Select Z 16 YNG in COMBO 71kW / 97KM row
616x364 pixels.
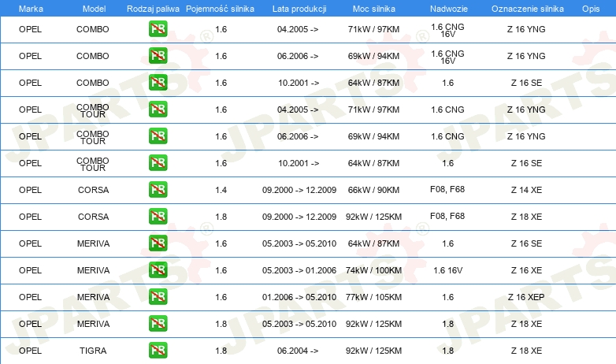[526, 29]
